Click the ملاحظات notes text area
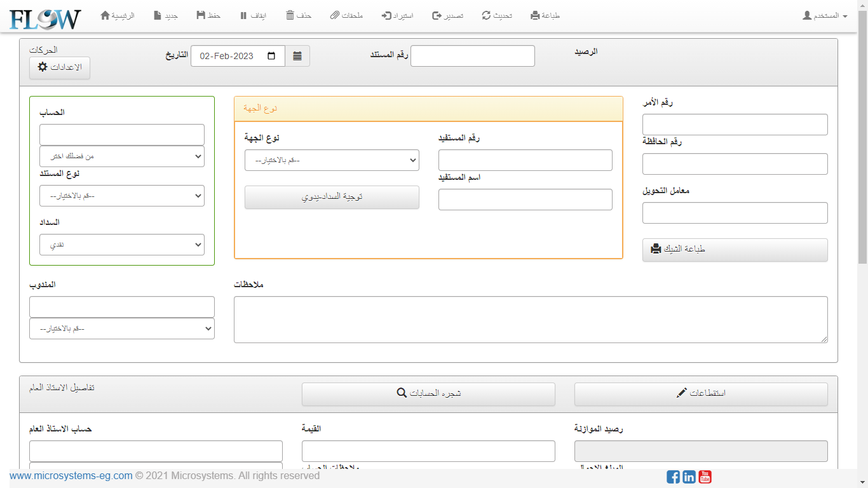 click(x=531, y=320)
